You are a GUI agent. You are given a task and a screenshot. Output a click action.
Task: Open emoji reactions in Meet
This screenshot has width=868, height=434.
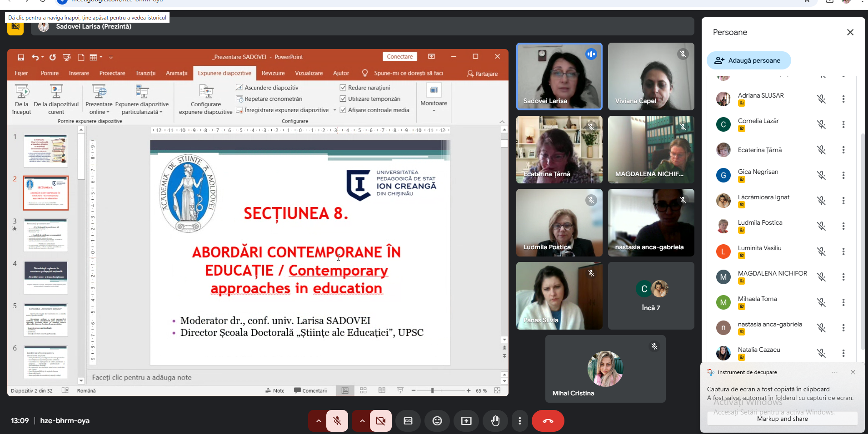pos(437,421)
